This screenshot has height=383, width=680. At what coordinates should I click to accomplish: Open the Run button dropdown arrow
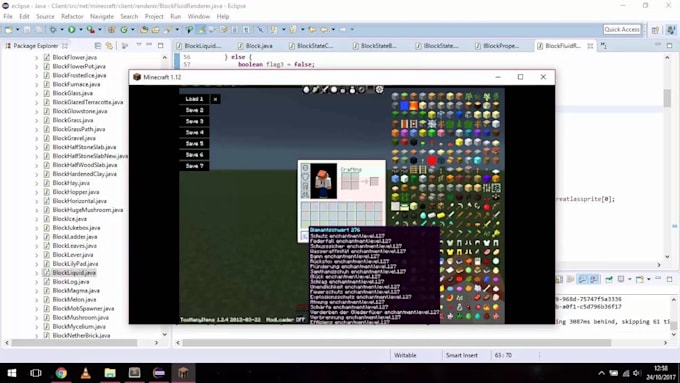(x=80, y=29)
